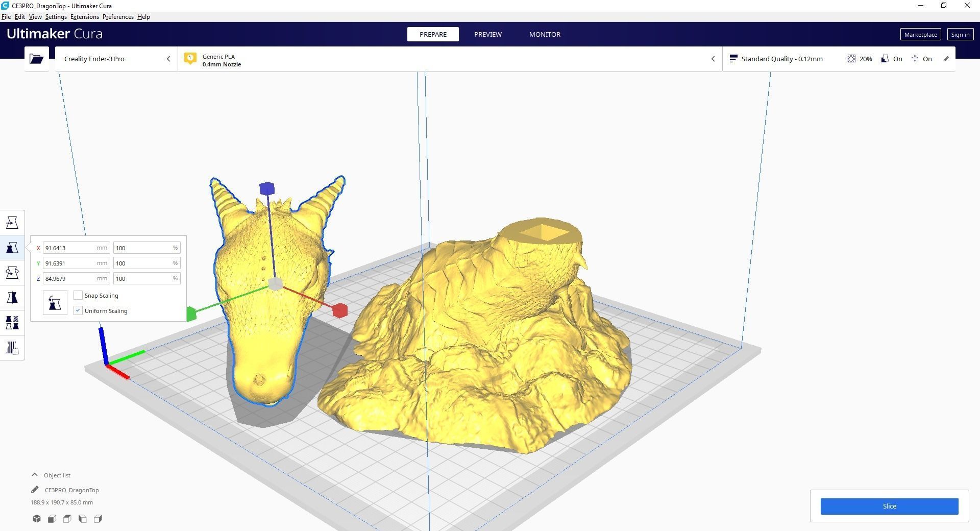The width and height of the screenshot is (980, 531).
Task: Disable Uniform Scaling checkbox
Action: tap(78, 310)
